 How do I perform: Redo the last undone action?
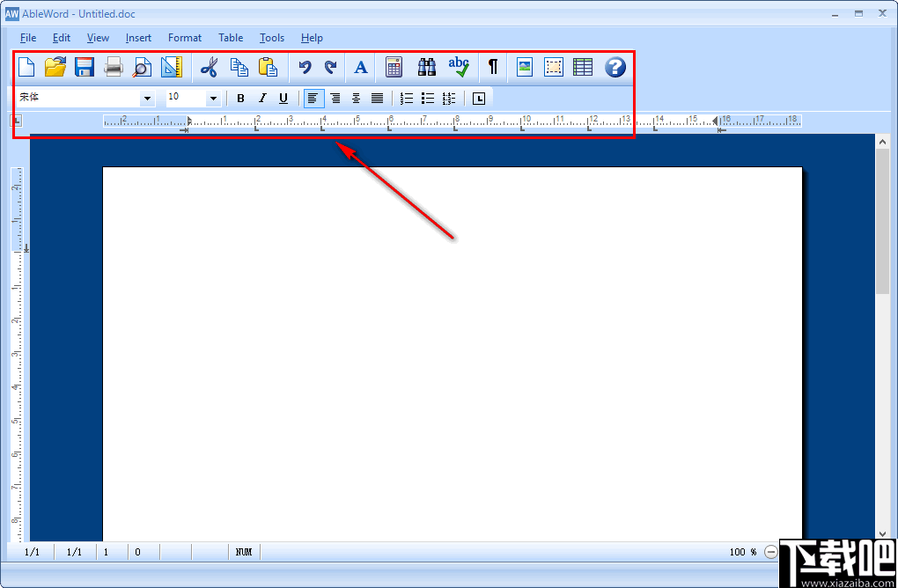coord(330,67)
